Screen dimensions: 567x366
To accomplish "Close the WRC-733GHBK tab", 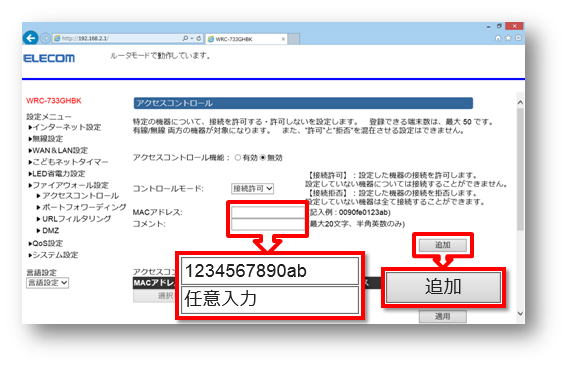I will (x=283, y=39).
